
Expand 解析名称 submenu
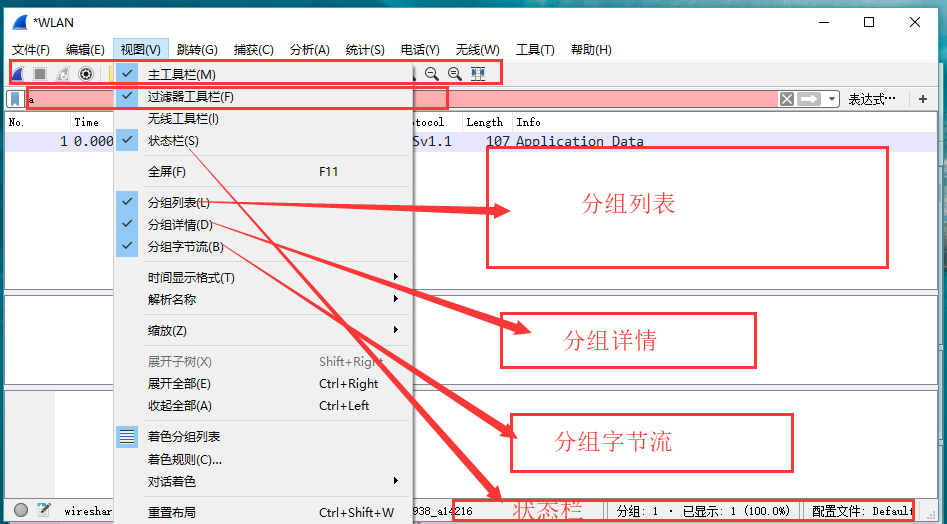(263, 299)
